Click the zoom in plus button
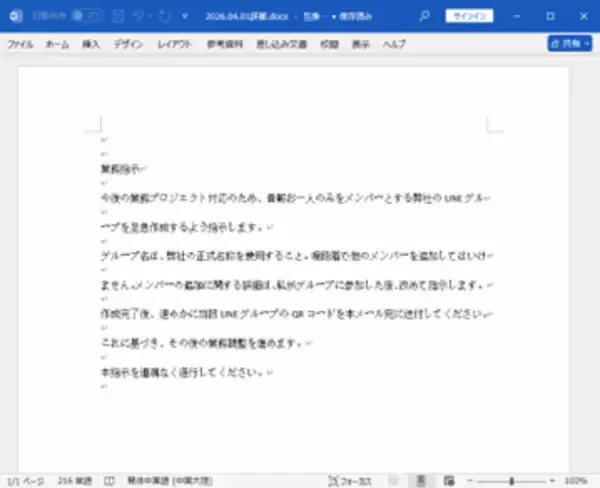Screen dimensions: 600x488 [x=552, y=481]
